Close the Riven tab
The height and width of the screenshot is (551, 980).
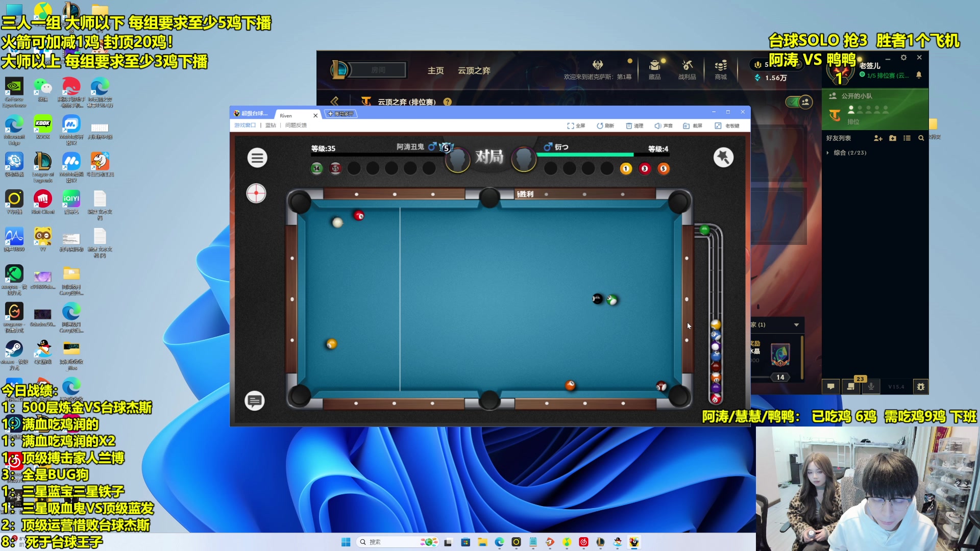(315, 115)
